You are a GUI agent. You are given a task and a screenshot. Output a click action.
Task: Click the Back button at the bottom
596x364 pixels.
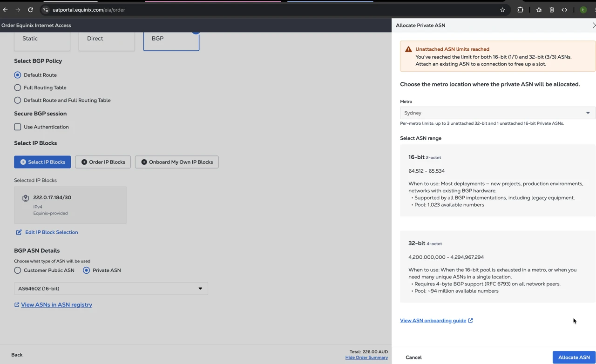click(17, 355)
